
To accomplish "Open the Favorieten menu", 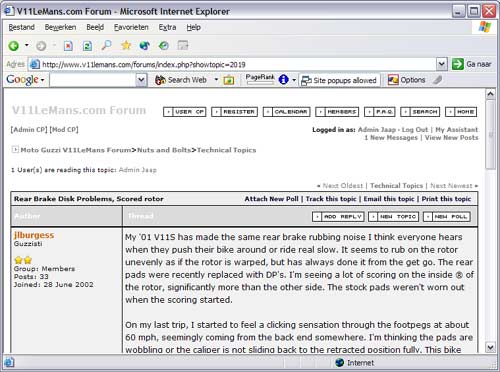I will coord(131,27).
